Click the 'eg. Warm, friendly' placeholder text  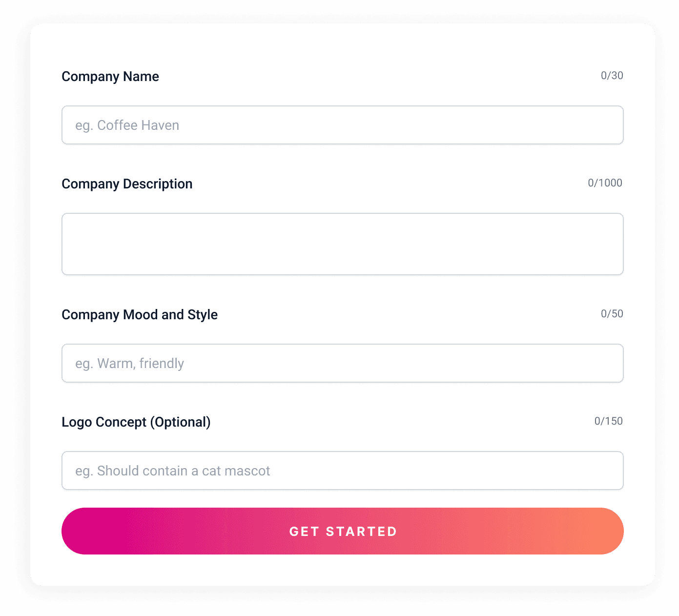[130, 364]
